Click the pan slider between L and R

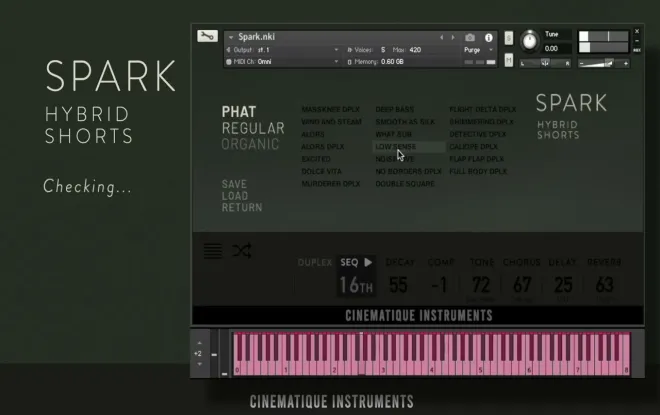[x=545, y=64]
